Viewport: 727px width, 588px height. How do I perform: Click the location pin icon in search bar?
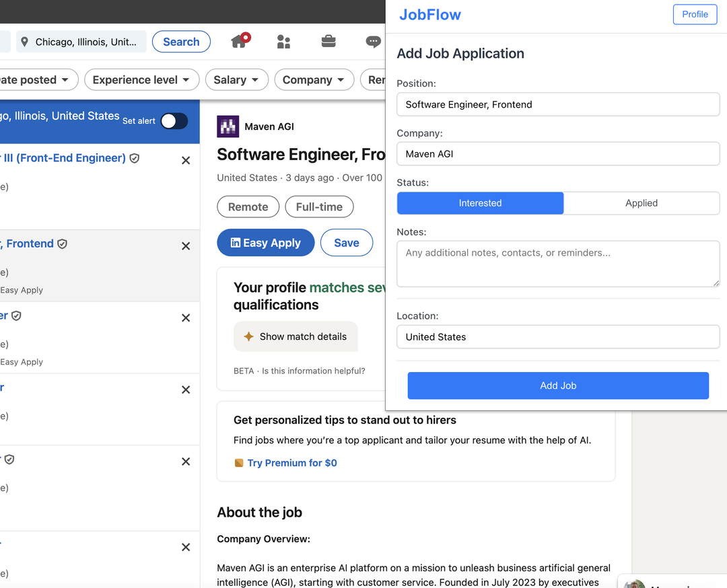(25, 42)
